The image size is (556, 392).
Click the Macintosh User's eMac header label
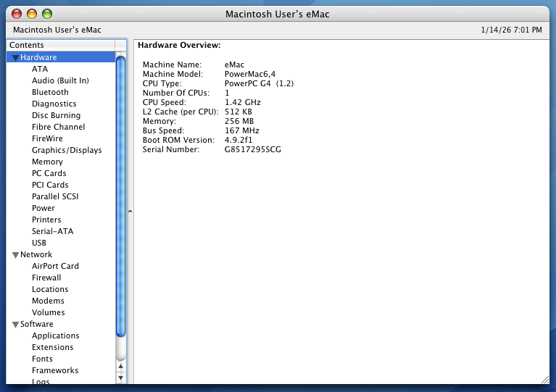57,30
